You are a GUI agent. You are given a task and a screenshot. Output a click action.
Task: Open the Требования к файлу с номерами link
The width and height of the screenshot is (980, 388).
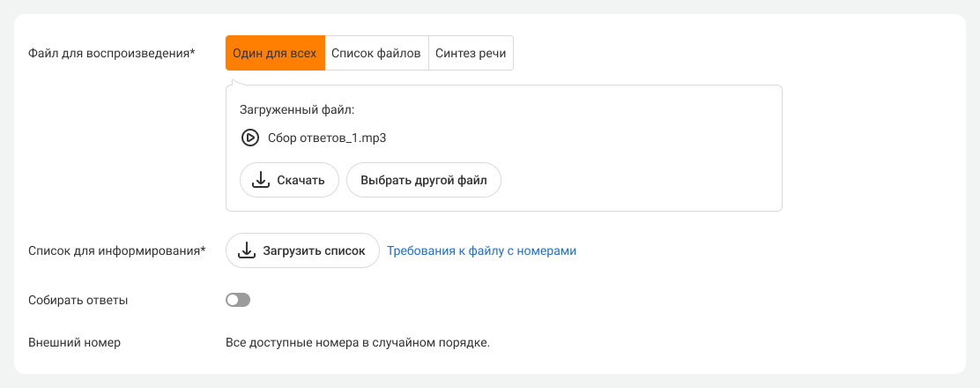(x=481, y=250)
